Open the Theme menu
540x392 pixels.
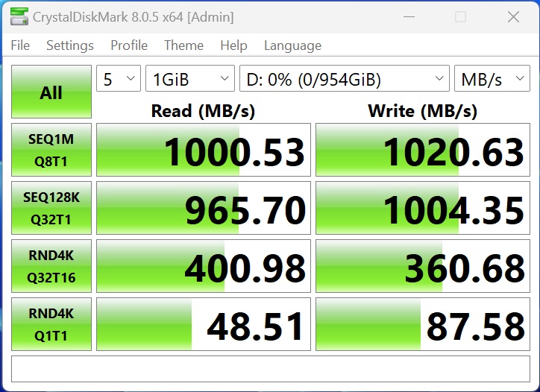183,45
